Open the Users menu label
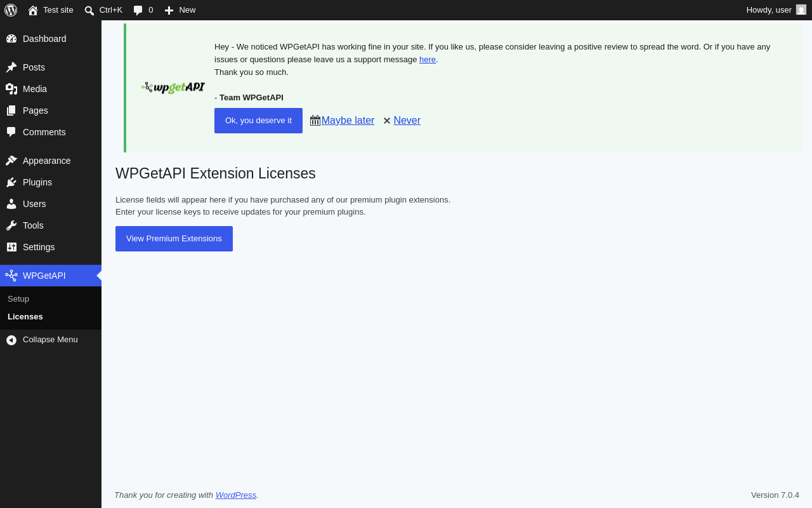812x508 pixels. [x=34, y=204]
